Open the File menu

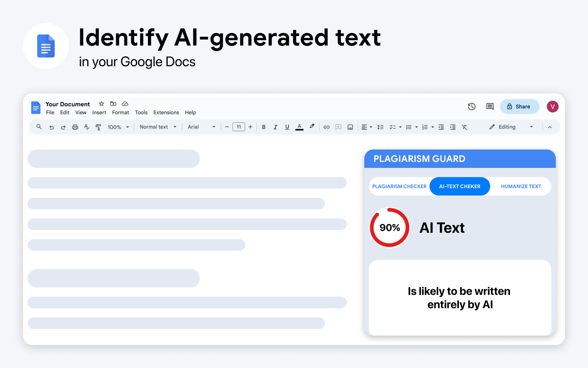pyautogui.click(x=50, y=113)
